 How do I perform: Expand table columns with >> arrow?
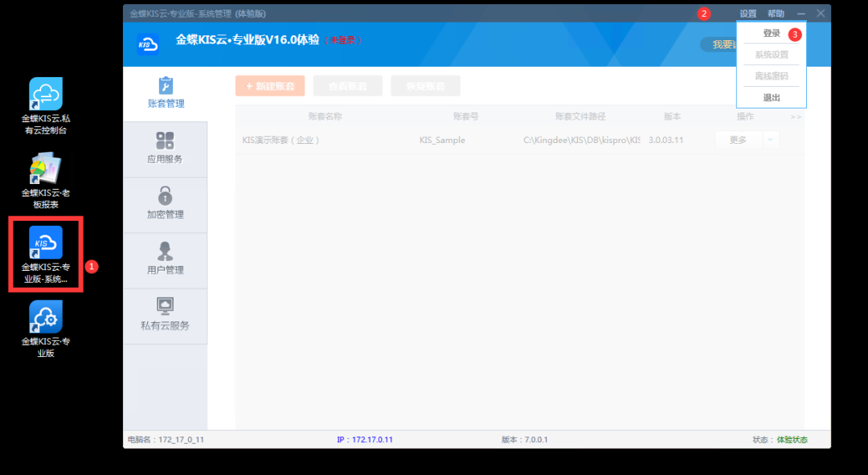tap(796, 117)
